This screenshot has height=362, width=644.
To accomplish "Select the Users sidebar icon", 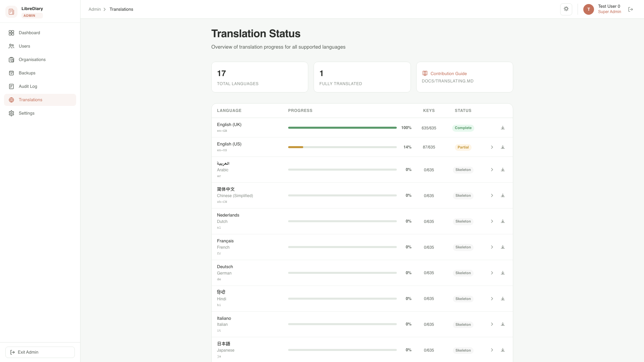I will pos(12,46).
